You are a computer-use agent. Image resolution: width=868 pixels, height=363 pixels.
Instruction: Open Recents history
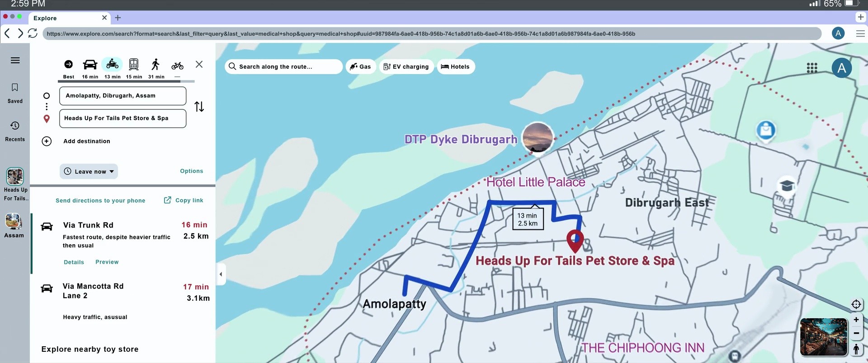(x=15, y=131)
